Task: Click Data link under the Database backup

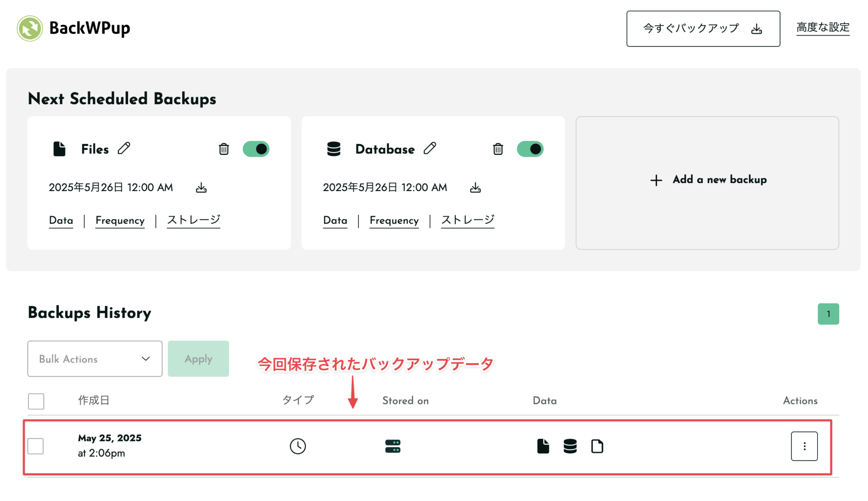Action: point(335,220)
